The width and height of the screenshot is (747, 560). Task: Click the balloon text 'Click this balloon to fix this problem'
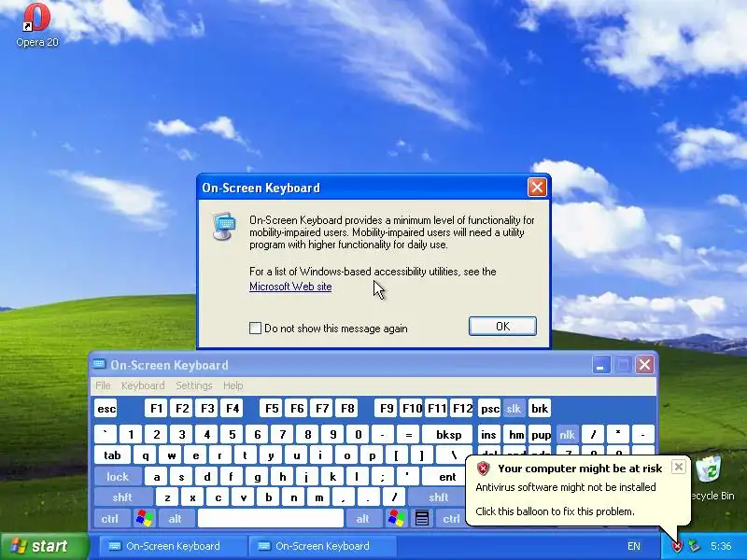[555, 511]
